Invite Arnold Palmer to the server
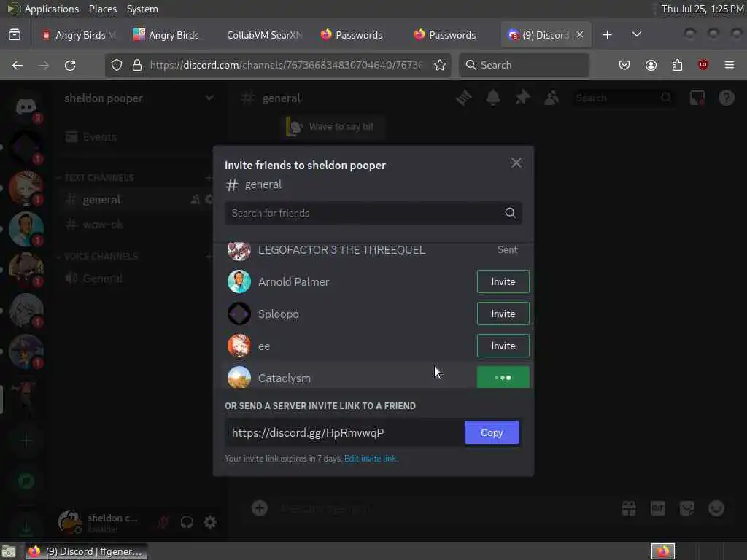 503,281
